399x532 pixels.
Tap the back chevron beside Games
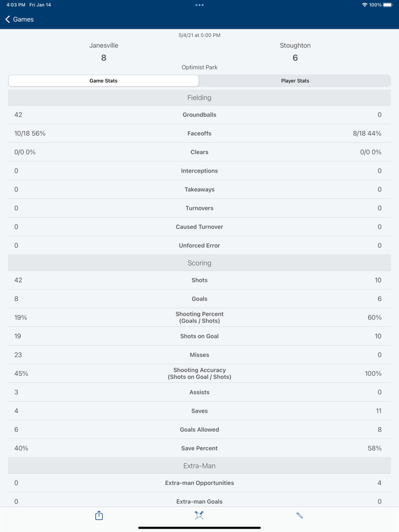pyautogui.click(x=7, y=19)
